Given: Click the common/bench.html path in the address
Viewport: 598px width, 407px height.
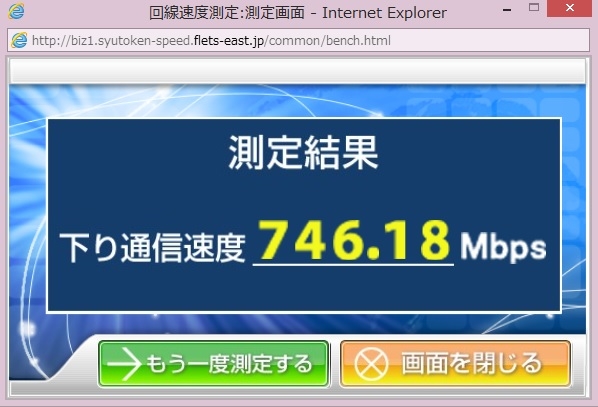Looking at the screenshot, I should pyautogui.click(x=330, y=40).
